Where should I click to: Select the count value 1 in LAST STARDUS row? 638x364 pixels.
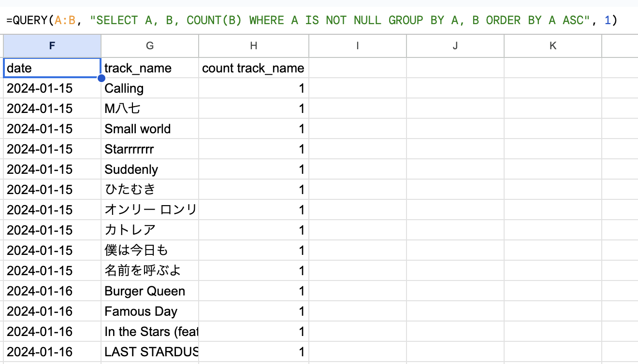[x=254, y=352]
